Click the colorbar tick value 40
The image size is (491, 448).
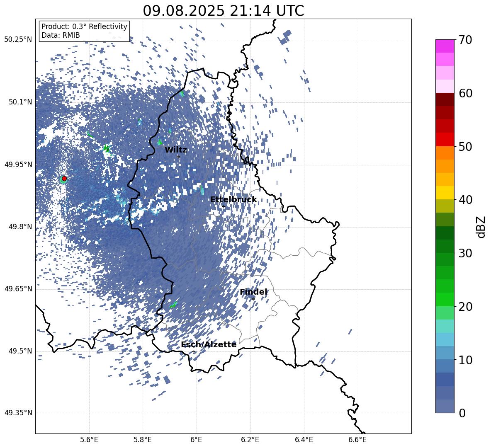[x=465, y=200]
